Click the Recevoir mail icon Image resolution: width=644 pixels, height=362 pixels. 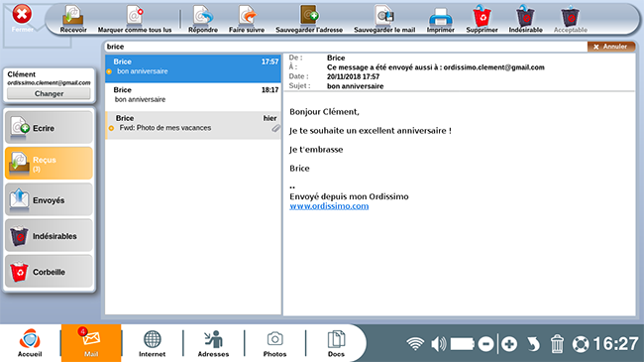[x=73, y=19]
